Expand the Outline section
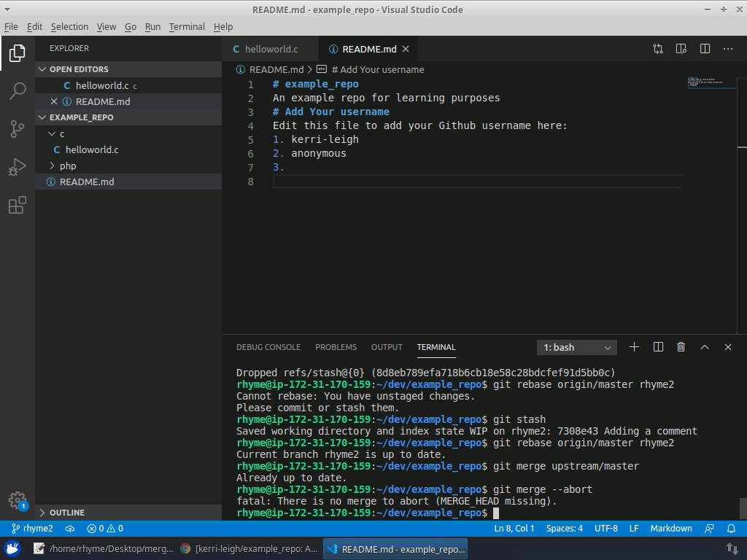The width and height of the screenshot is (747, 560). [x=66, y=513]
